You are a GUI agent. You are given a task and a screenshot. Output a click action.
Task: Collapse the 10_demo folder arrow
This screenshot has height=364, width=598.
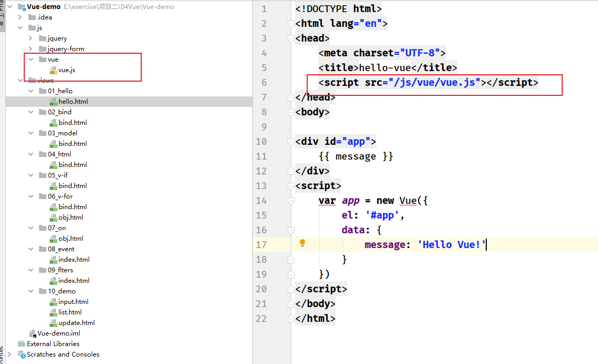click(31, 291)
